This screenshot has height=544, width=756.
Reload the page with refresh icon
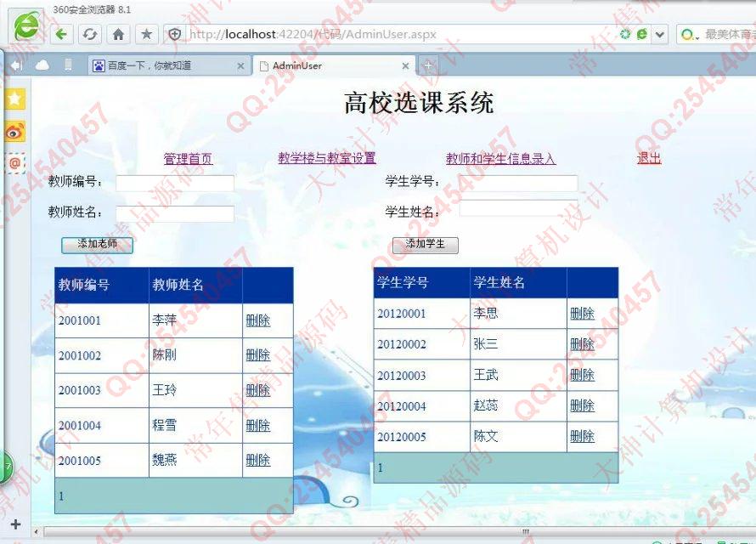(90, 34)
